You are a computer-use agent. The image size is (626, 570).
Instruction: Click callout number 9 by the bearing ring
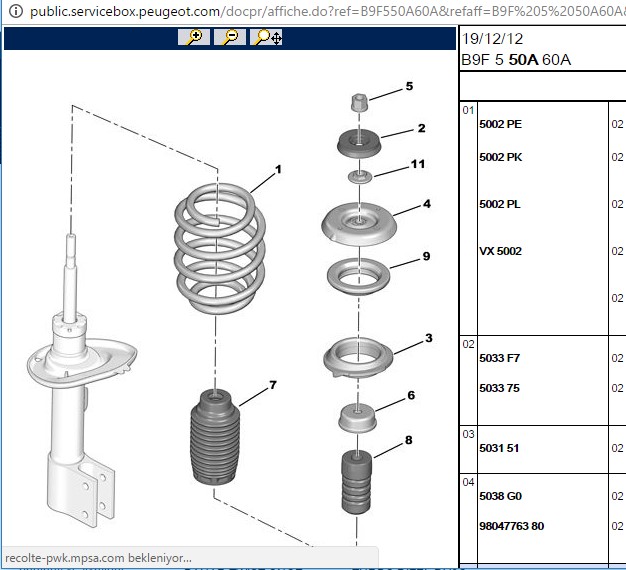coord(426,256)
